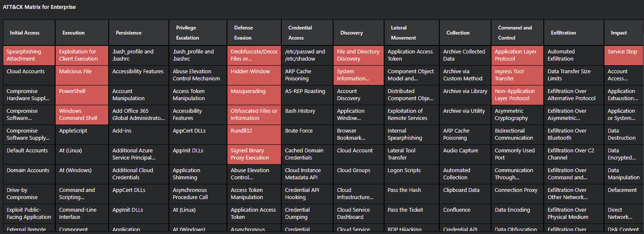This screenshot has width=644, height=234.
Task: Open Obfuscated Files or Information cell
Action: coord(254,115)
